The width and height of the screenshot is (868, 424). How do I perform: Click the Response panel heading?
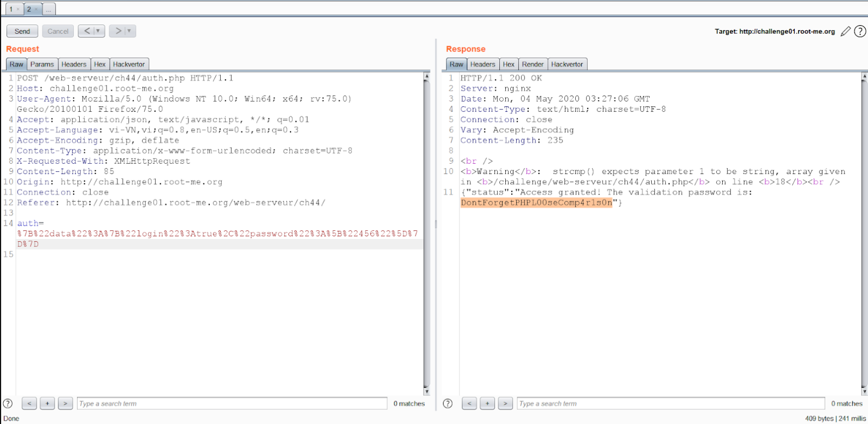tap(465, 49)
